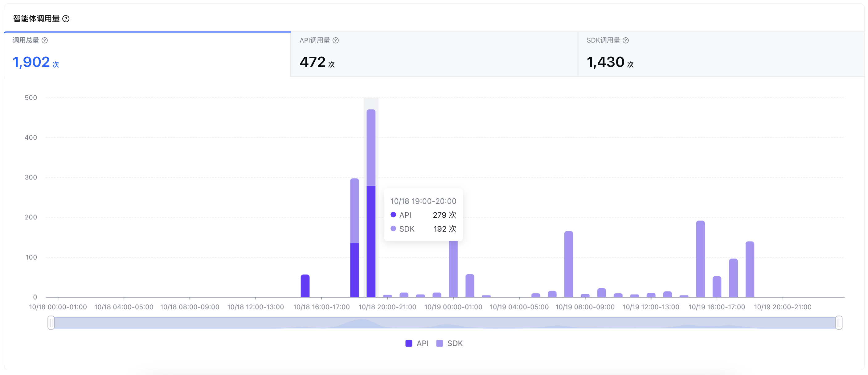Click the 10/18 20:00-21:00 axis label
Image resolution: width=868 pixels, height=375 pixels.
point(387,307)
